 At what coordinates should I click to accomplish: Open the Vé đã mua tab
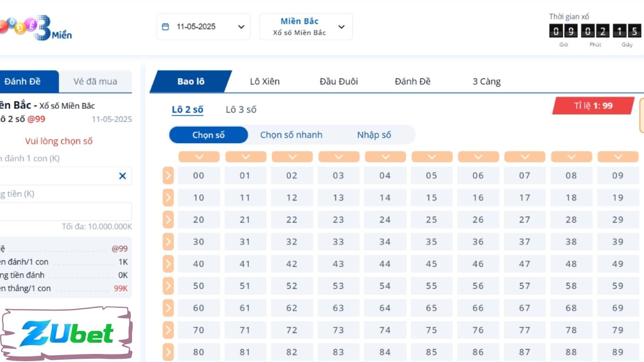pos(95,82)
